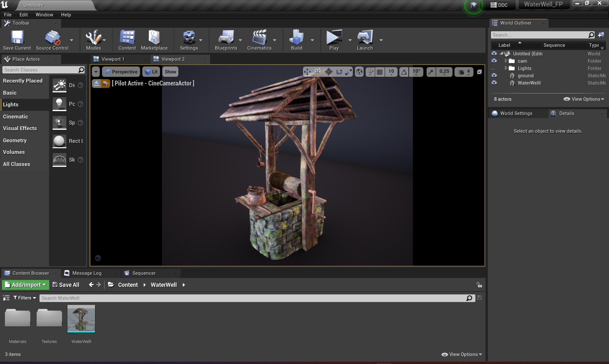Open the rotation snap 10° dropdown

point(416,72)
